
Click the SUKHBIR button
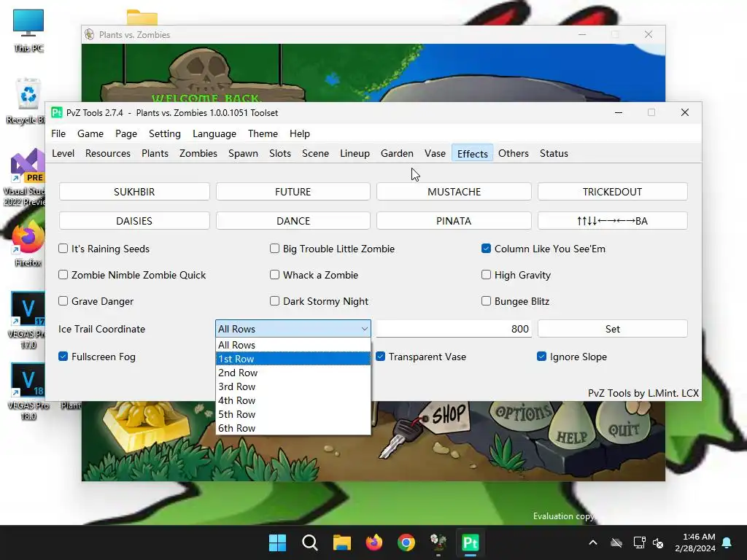pyautogui.click(x=134, y=192)
